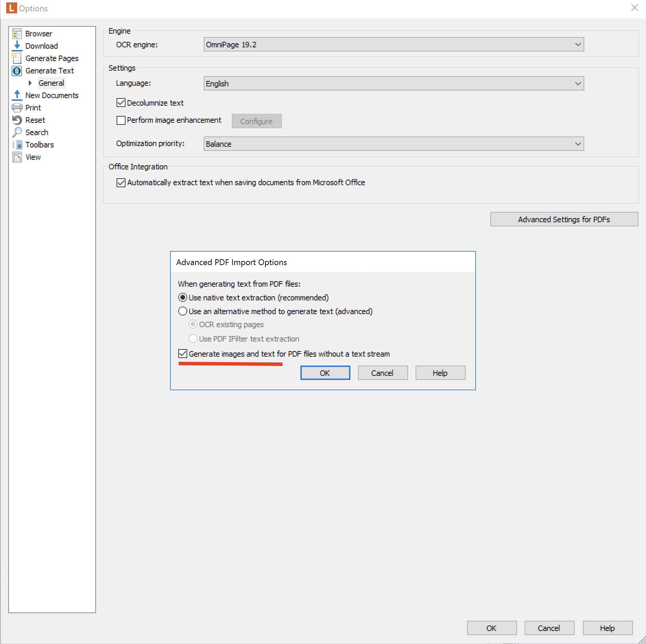The height and width of the screenshot is (644, 646).
Task: Select Generate Text in options tree
Action: click(50, 71)
